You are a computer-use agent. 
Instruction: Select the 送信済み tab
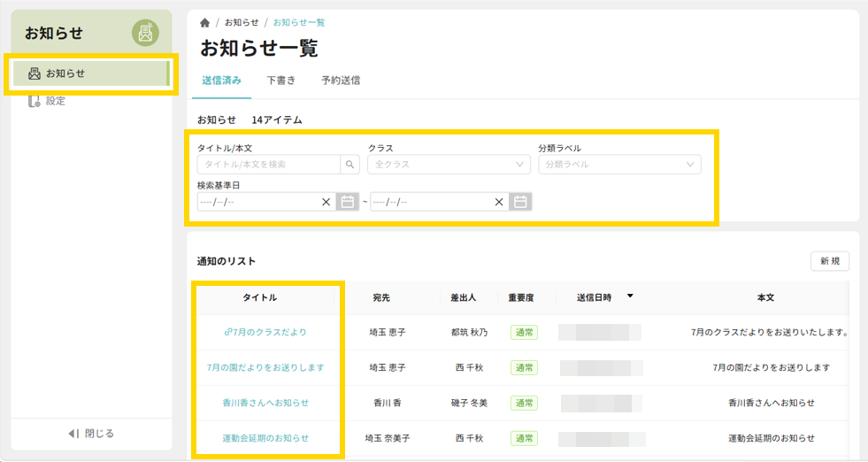point(221,81)
